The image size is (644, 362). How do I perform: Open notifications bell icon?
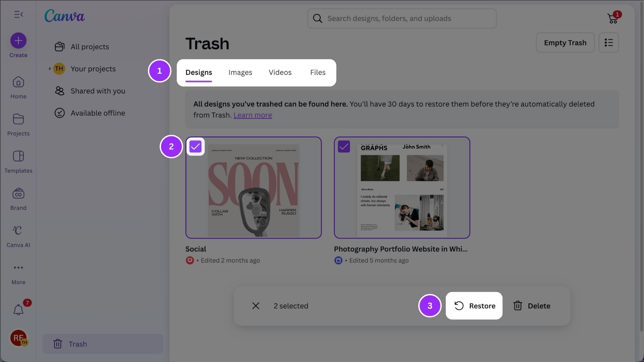[18, 310]
